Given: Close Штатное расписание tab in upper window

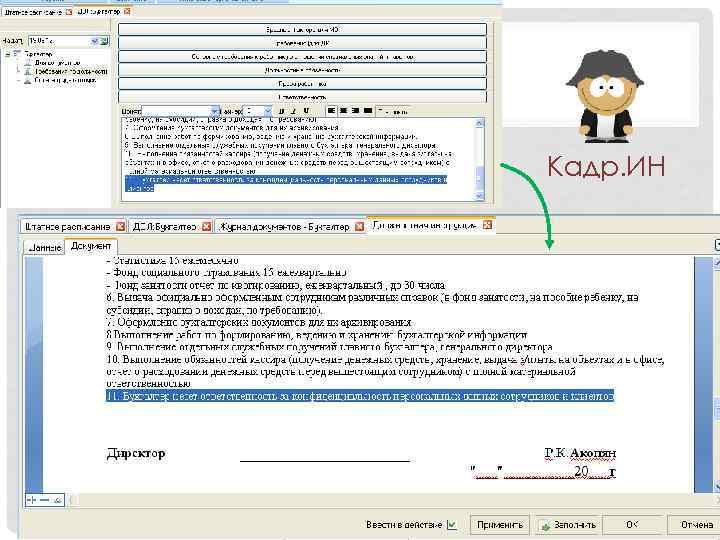Looking at the screenshot, I should coord(69,12).
